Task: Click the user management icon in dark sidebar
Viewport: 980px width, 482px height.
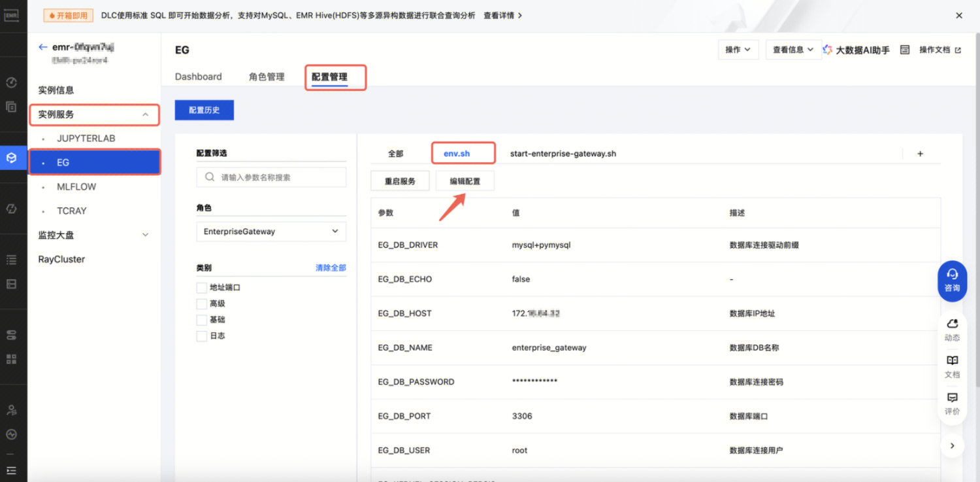Action: point(11,410)
